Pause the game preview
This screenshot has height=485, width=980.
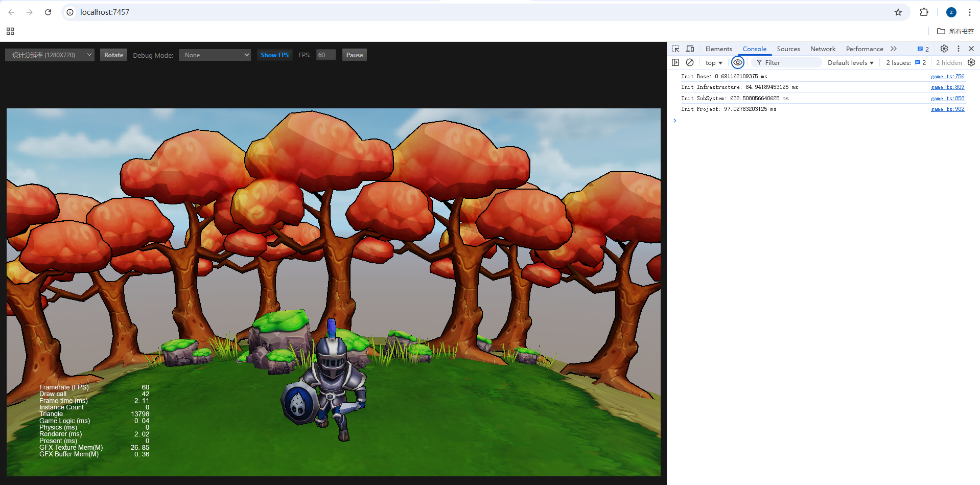tap(355, 55)
